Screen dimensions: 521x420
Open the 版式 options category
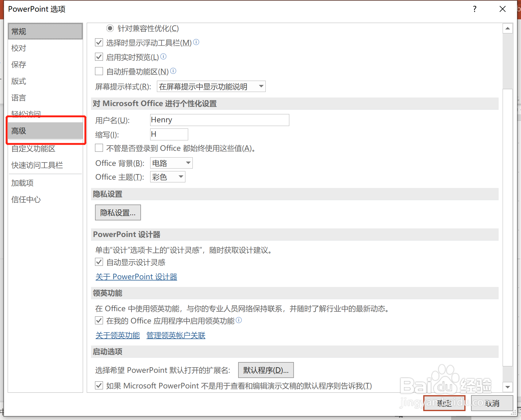click(x=45, y=81)
